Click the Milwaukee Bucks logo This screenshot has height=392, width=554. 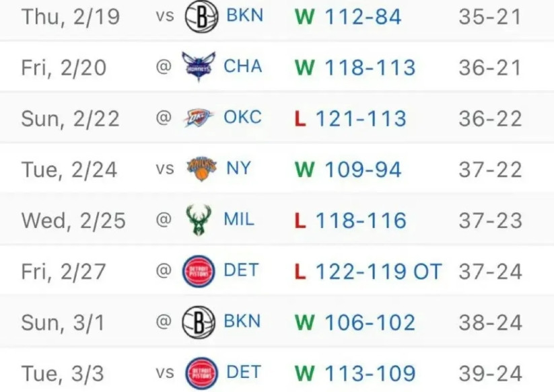199,221
